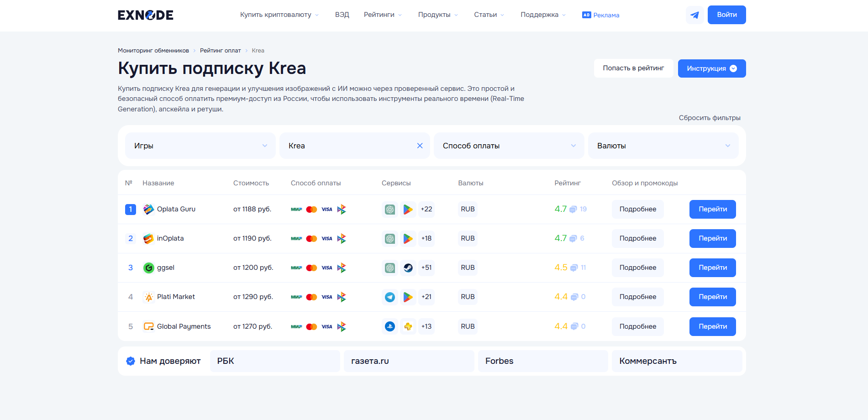
Task: Click the Steam icon in ggsel row
Action: 408,268
